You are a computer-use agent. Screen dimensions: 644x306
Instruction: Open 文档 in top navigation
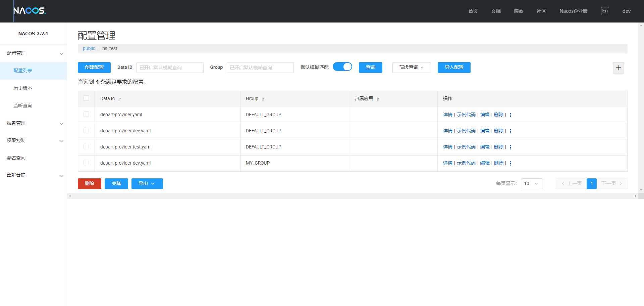(x=496, y=11)
